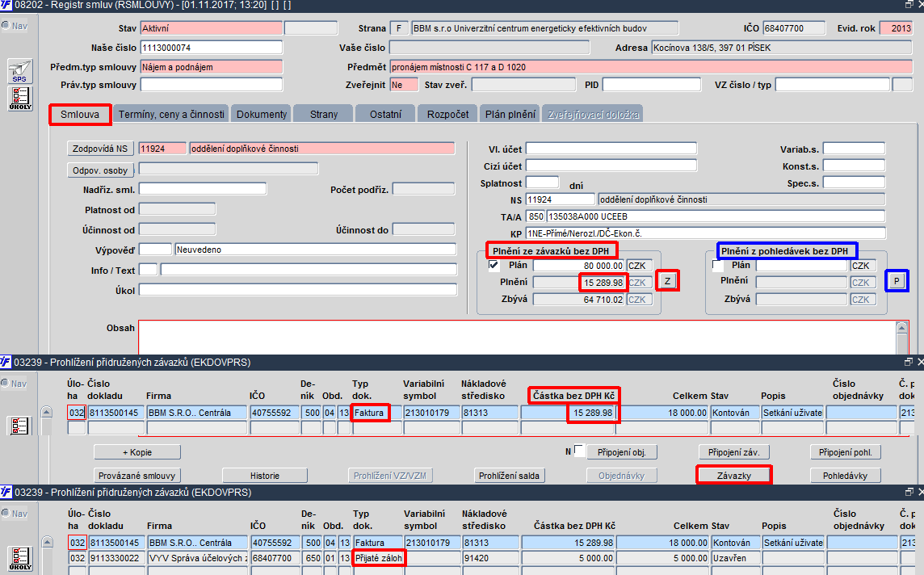Click the checklist icon in the middle závazků window
Viewport: 924px width, 575px height.
[19, 426]
